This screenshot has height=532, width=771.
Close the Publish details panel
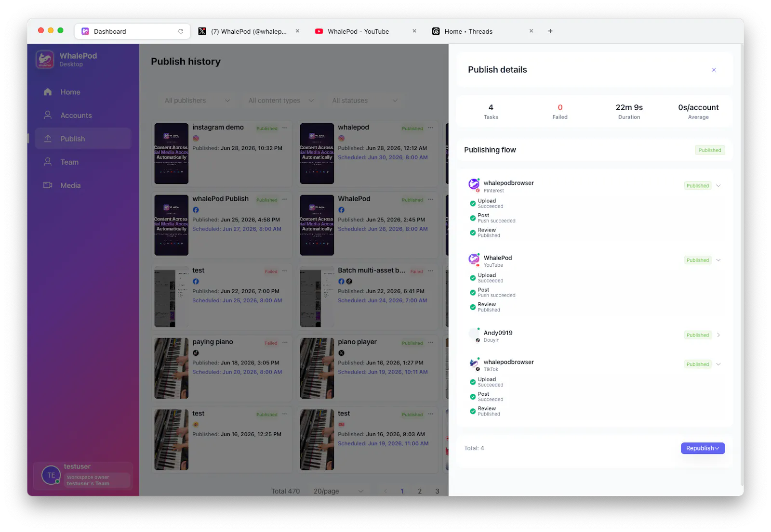click(x=714, y=70)
